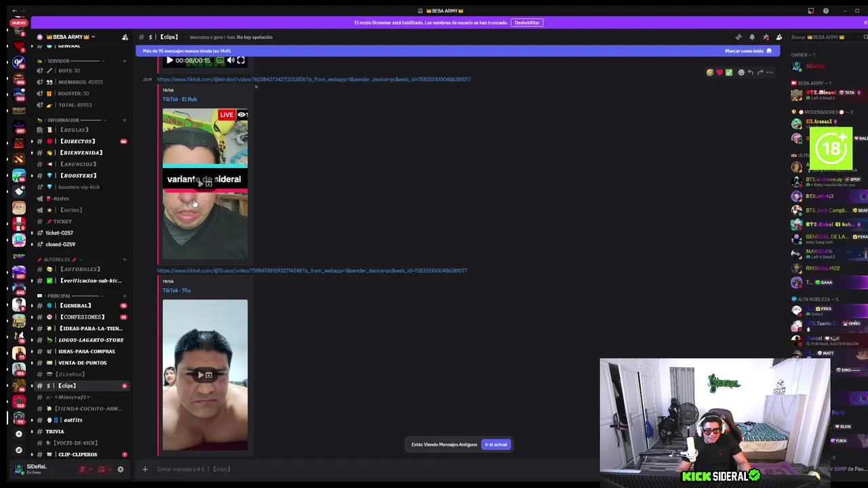Toggle headphone deafen in user panel

(x=102, y=469)
